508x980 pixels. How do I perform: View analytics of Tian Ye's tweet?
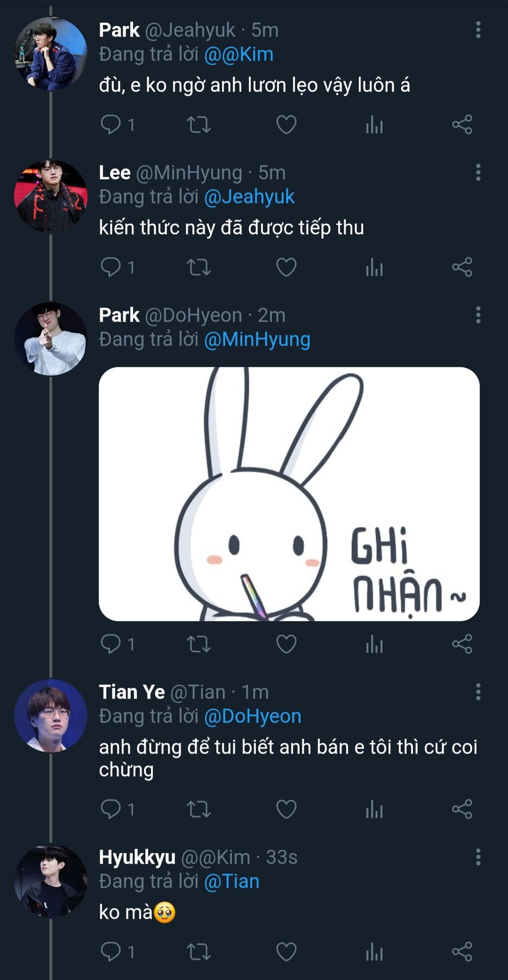(x=374, y=809)
